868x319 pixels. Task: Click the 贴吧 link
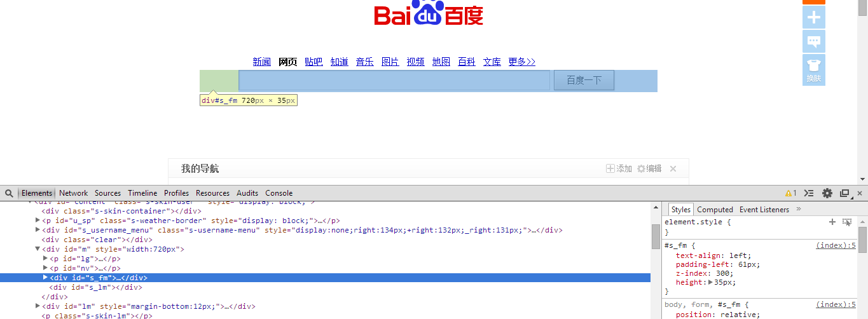[313, 62]
